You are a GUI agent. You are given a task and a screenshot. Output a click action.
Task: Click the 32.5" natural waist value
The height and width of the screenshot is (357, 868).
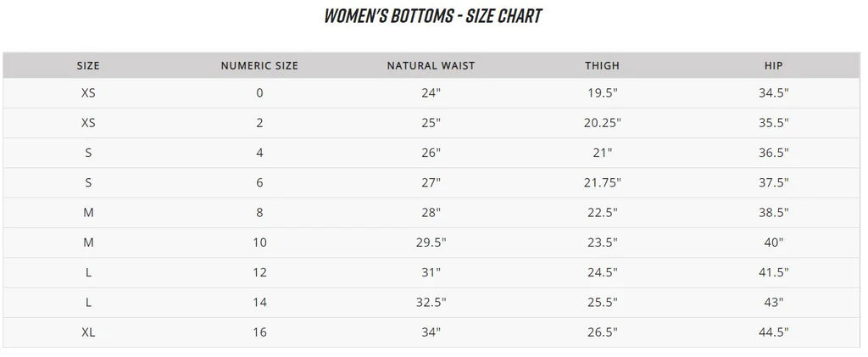(x=431, y=303)
